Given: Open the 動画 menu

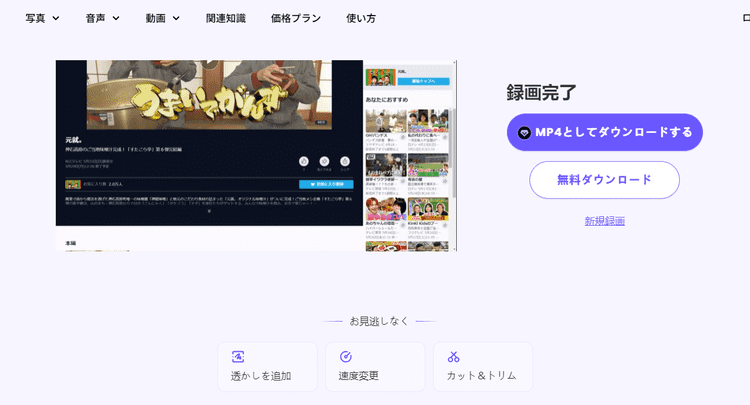Looking at the screenshot, I should (x=163, y=18).
